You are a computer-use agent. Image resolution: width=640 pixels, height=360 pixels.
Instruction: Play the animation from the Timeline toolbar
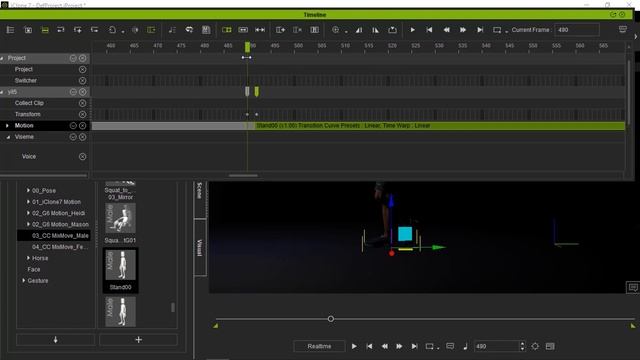[x=413, y=30]
